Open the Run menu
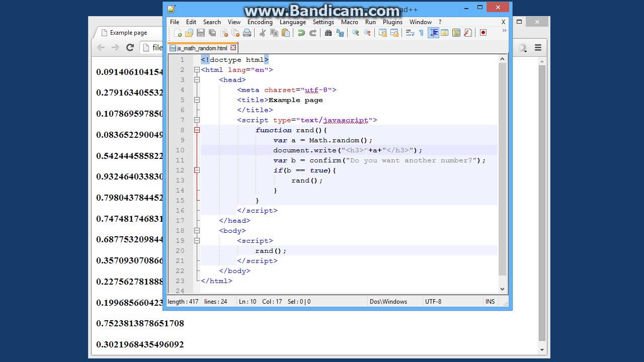The height and width of the screenshot is (362, 644). click(x=370, y=22)
